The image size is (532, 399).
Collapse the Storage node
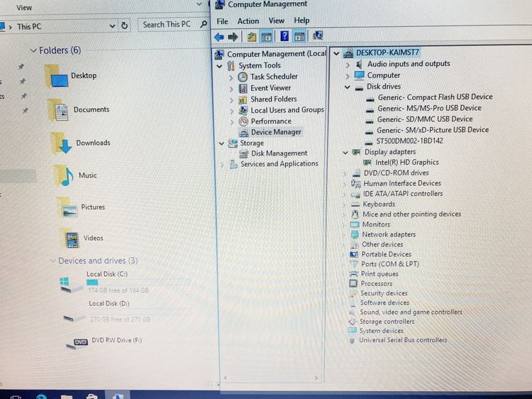pyautogui.click(x=221, y=143)
